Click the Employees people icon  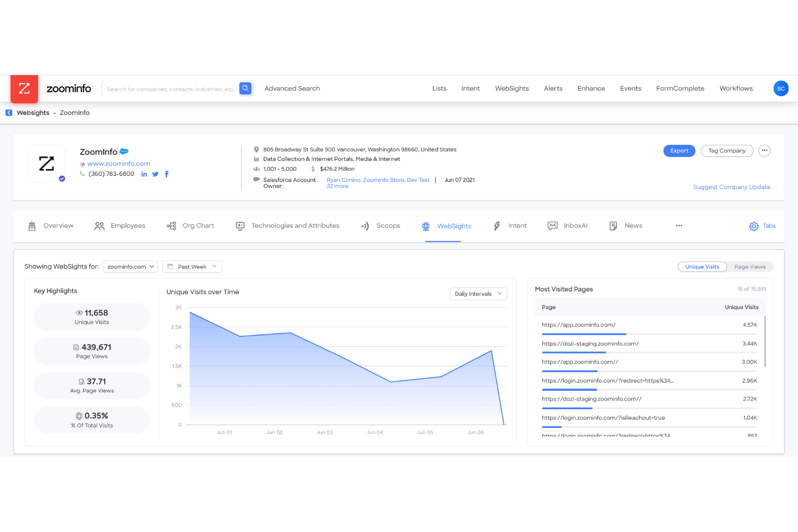tap(99, 226)
